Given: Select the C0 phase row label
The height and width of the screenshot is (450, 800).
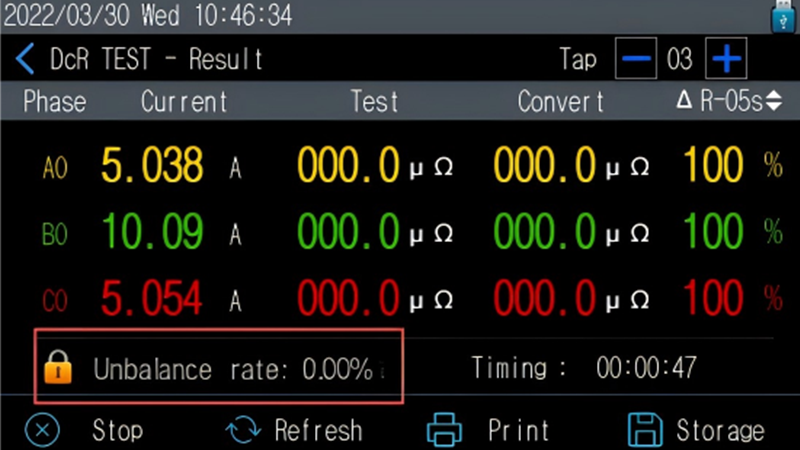Looking at the screenshot, I should pos(54,299).
